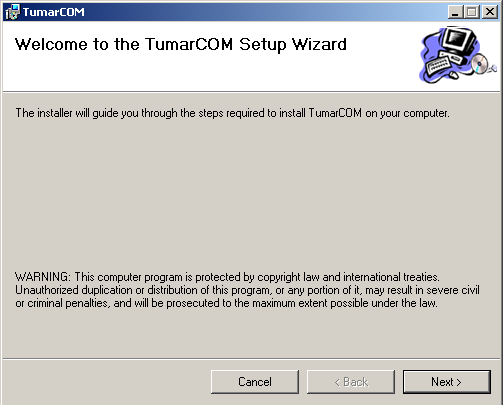Image resolution: width=503 pixels, height=405 pixels.
Task: Click the separator line above the buttons
Action: pos(251,359)
